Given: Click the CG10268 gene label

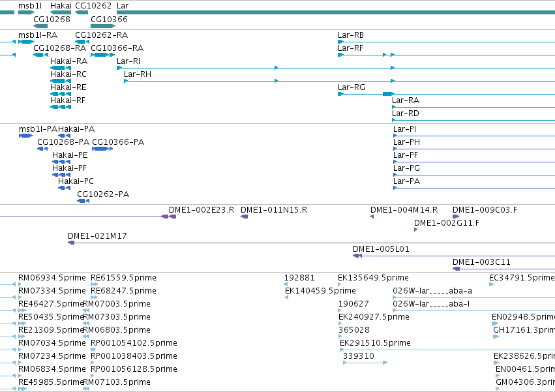Looking at the screenshot, I should (52, 19).
